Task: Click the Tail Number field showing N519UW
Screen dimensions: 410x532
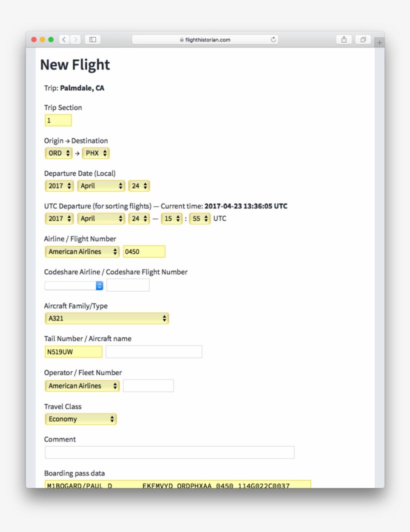Action: click(73, 351)
